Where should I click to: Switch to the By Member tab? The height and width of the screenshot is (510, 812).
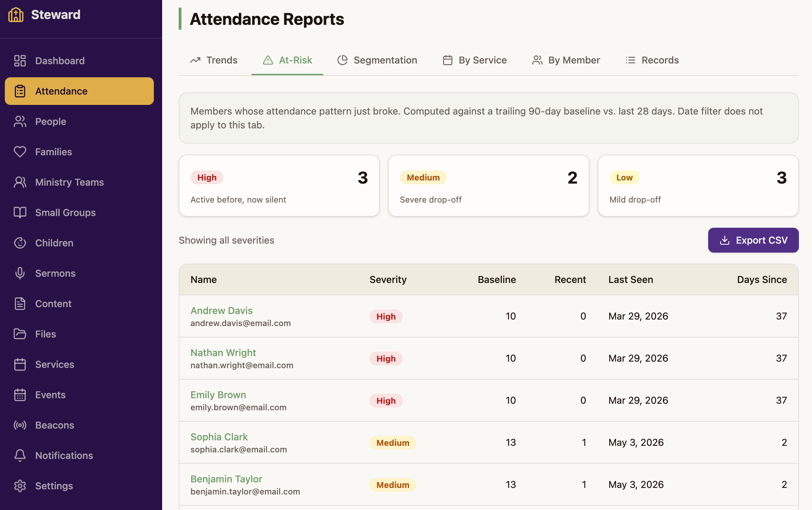pos(566,60)
